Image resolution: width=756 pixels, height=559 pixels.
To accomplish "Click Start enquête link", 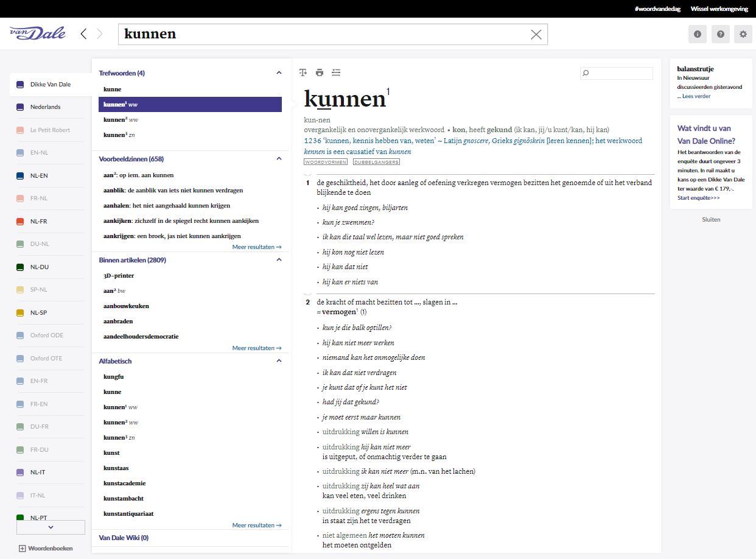I will coord(698,198).
